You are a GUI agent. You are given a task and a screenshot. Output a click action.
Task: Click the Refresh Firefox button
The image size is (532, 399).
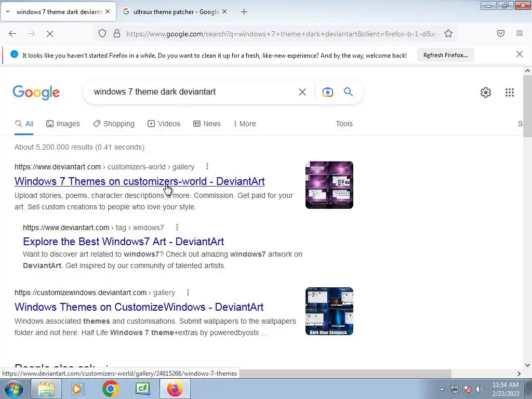pyautogui.click(x=445, y=55)
